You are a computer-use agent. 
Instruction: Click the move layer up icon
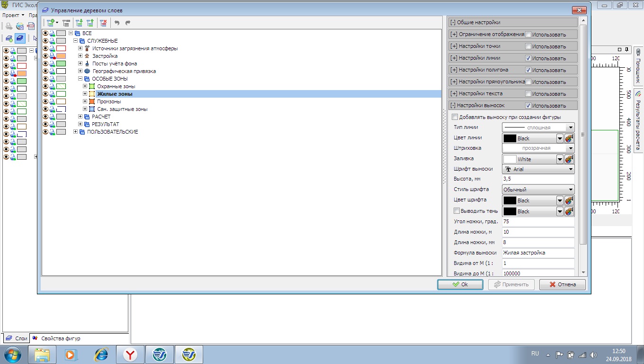pyautogui.click(x=90, y=22)
